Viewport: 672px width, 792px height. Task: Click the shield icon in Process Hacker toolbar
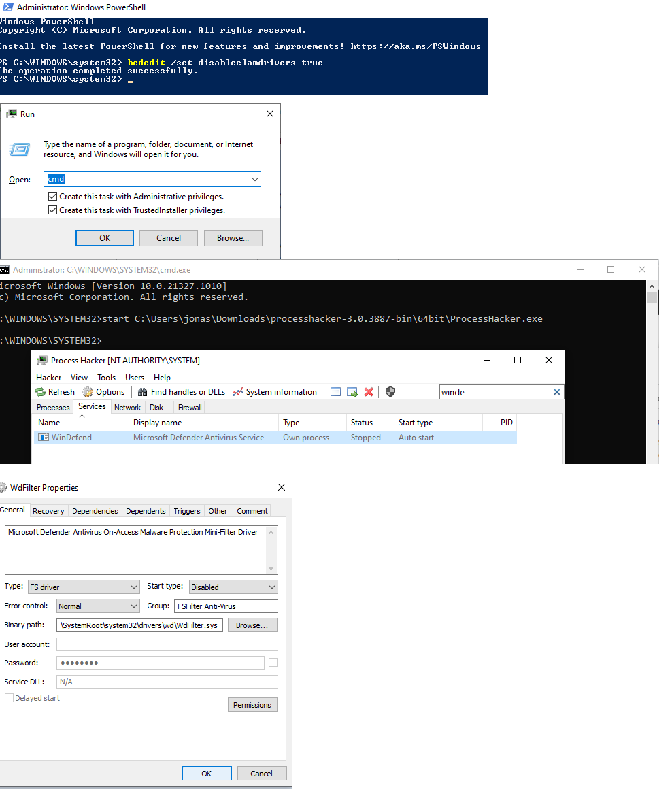coord(390,392)
